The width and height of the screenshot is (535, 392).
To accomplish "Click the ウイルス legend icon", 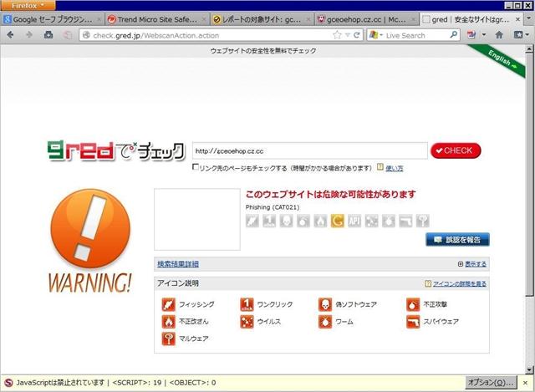I will 247,322.
